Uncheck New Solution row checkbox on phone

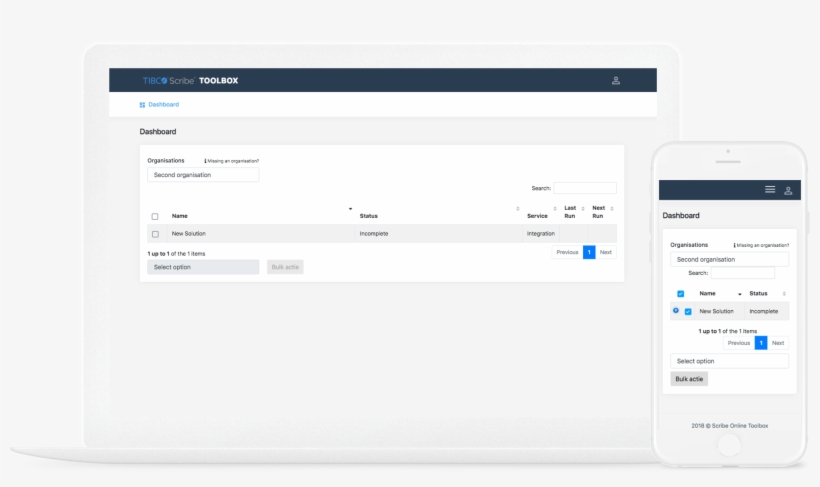tap(688, 311)
